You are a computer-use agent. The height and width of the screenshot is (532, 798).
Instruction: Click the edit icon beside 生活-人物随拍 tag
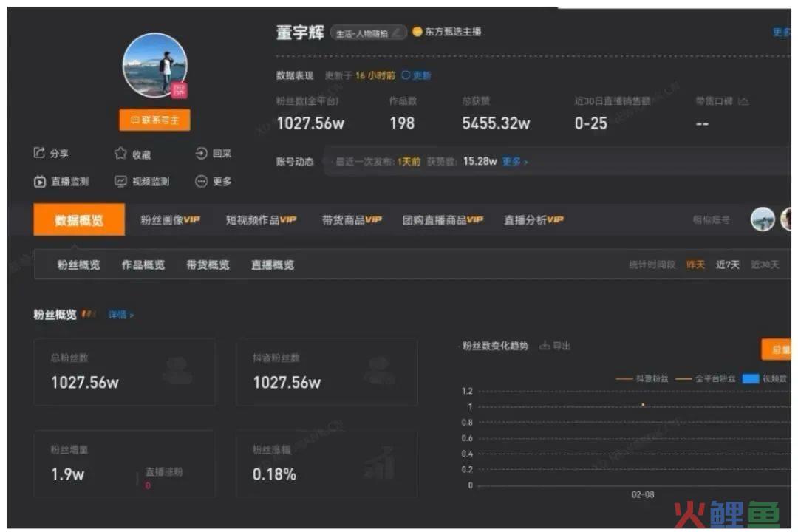(397, 33)
